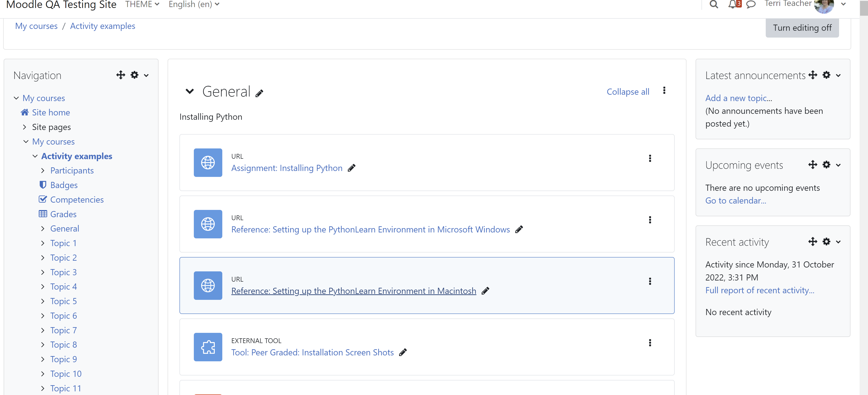Image resolution: width=868 pixels, height=395 pixels.
Task: Edit title pencil for Macintosh reference
Action: click(485, 291)
